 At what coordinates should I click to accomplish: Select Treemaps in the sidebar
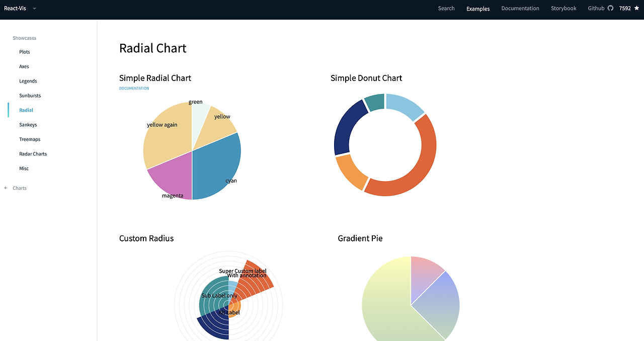tap(30, 139)
